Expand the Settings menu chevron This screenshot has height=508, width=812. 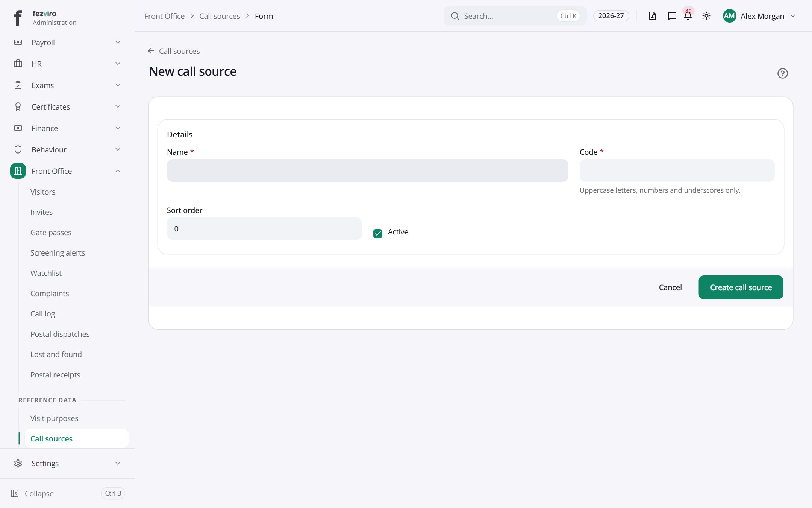pyautogui.click(x=118, y=463)
